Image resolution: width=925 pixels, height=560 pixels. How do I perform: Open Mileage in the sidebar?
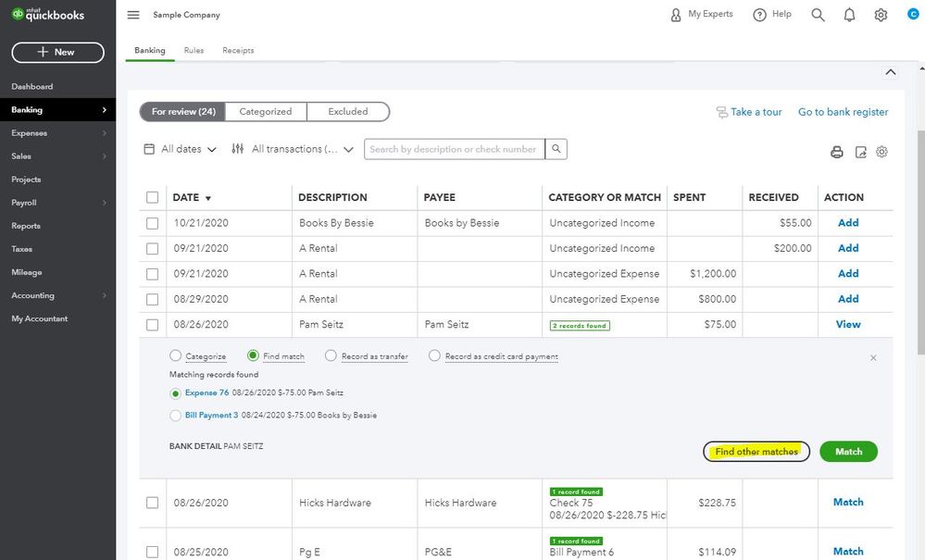(x=27, y=272)
